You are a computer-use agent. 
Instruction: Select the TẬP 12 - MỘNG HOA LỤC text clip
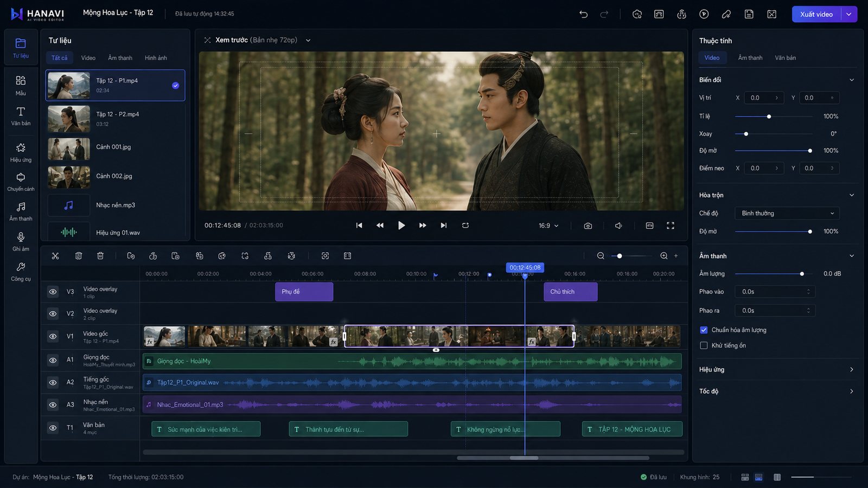(x=632, y=429)
